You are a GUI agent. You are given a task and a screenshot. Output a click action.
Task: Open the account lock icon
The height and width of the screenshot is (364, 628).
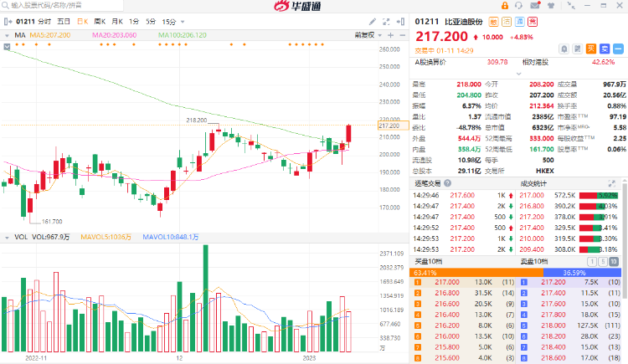(505, 5)
